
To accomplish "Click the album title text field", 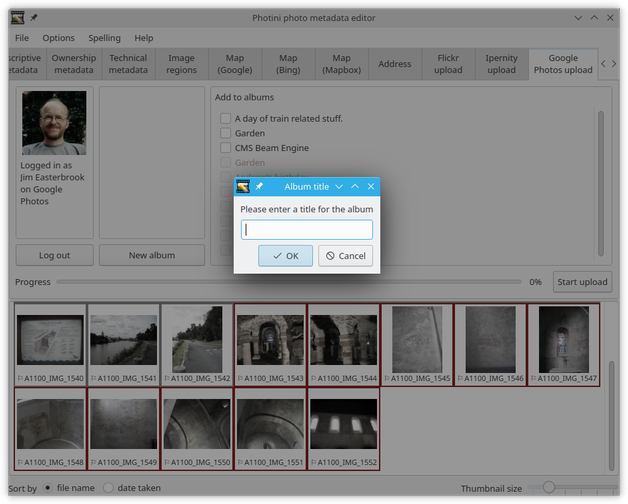I will click(307, 230).
